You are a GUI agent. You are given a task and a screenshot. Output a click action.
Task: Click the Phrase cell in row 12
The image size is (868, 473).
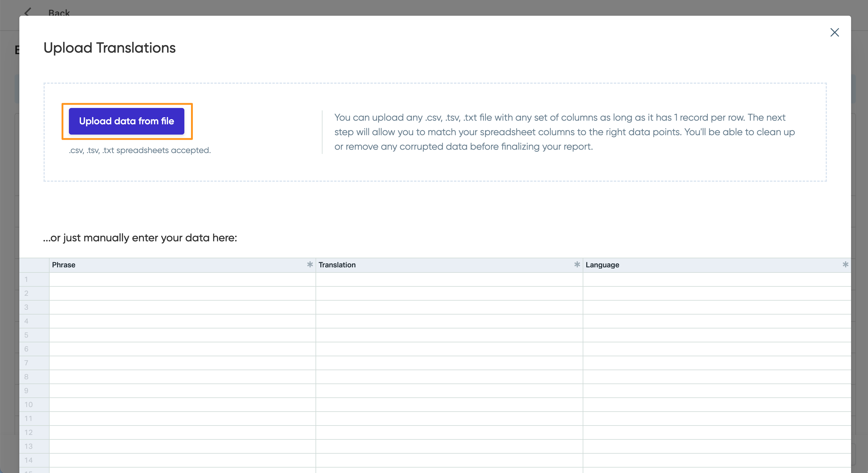(x=182, y=432)
